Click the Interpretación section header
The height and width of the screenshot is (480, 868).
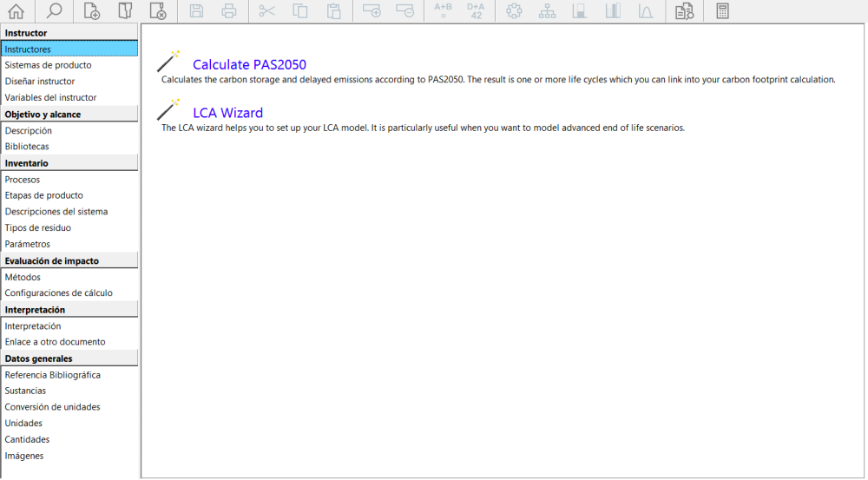tap(69, 310)
